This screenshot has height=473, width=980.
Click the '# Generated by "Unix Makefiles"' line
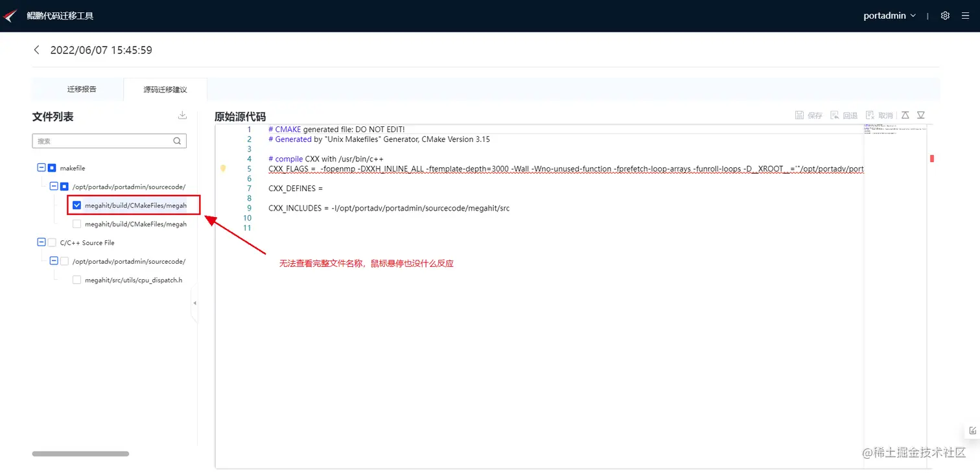tap(379, 139)
